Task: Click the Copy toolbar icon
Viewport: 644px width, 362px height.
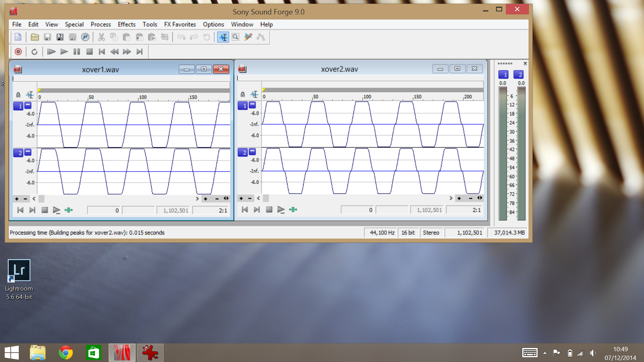Action: click(114, 37)
